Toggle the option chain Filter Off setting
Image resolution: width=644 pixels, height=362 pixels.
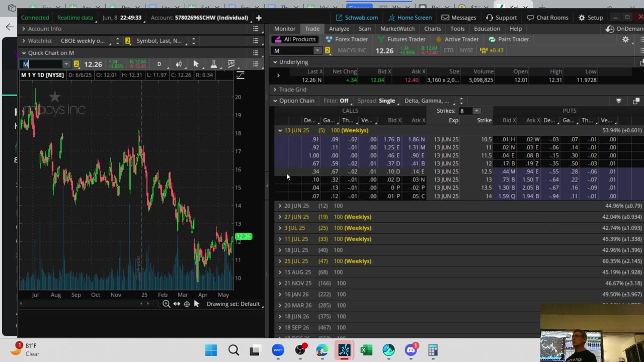(x=344, y=101)
